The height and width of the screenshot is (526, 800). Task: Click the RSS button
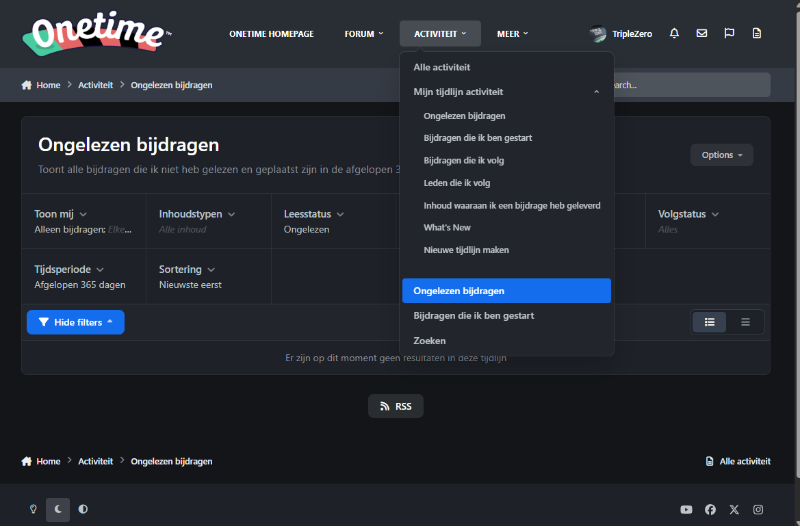(396, 406)
